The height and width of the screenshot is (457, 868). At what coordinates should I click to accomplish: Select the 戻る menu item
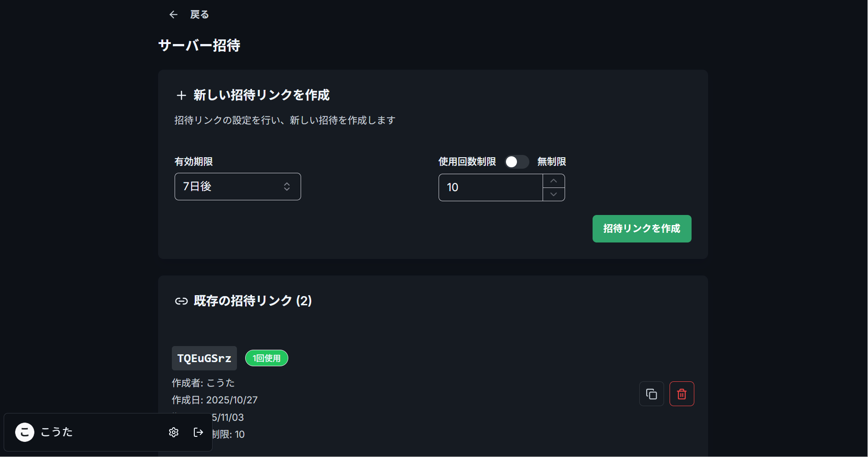(x=199, y=14)
